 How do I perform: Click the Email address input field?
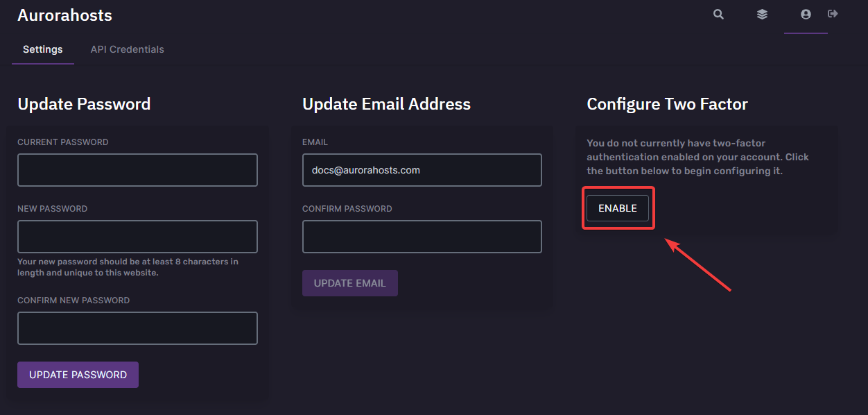tap(422, 170)
